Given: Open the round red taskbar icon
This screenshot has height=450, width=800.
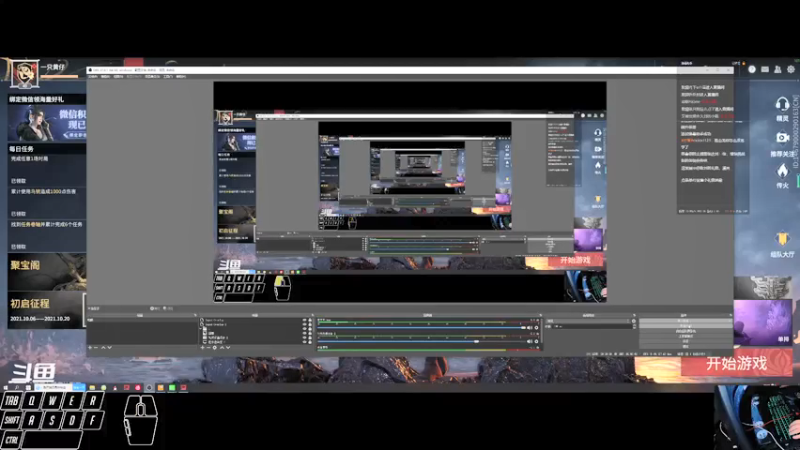Looking at the screenshot, I should [x=138, y=388].
